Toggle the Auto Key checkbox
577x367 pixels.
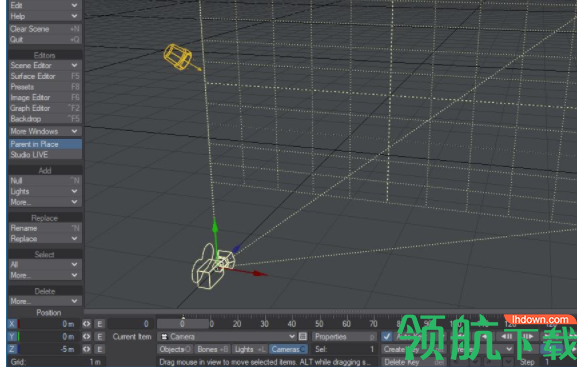[x=386, y=336]
